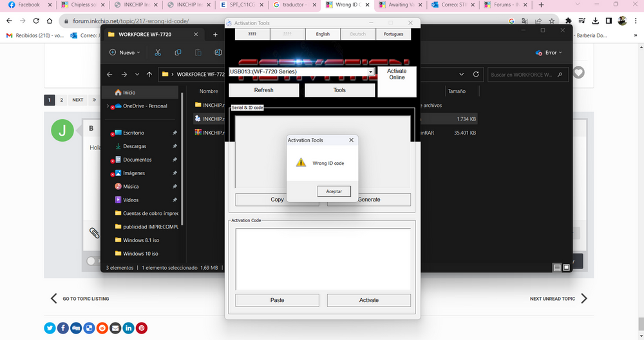Open the Error status dropdown in Explorer
This screenshot has height=340, width=644.
(549, 53)
